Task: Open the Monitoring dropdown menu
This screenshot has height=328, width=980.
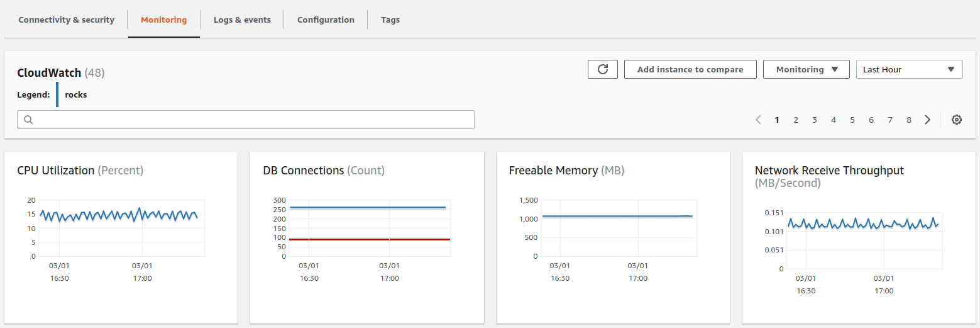Action: [806, 69]
